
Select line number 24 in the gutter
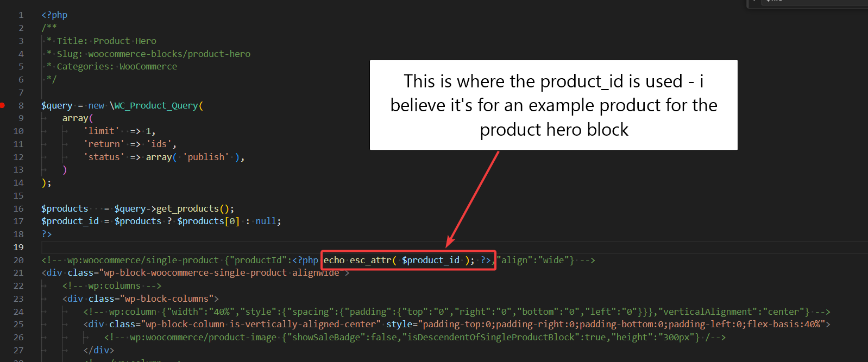pos(18,312)
